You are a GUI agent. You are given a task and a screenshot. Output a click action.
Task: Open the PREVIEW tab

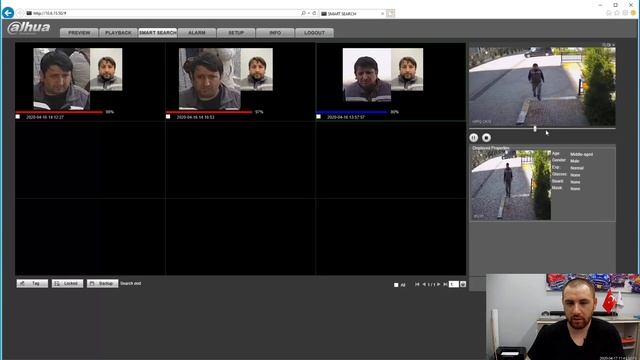click(79, 33)
